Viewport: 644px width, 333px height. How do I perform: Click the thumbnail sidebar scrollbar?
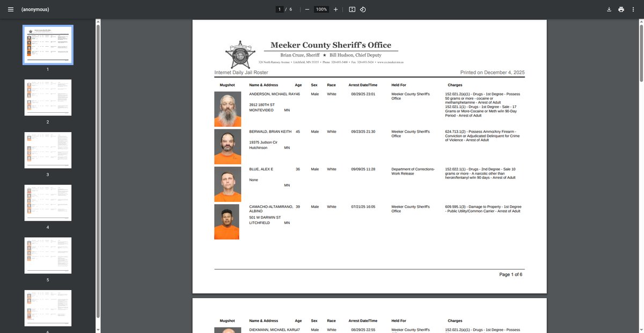[x=97, y=172]
